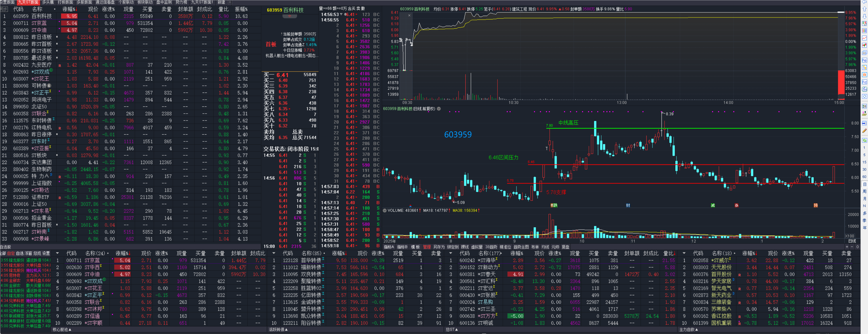Click the 复盘 replay button
868x334 pixels.
[x=565, y=247]
